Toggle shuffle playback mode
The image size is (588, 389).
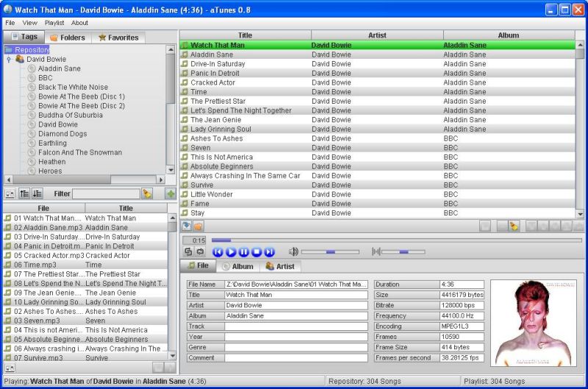coord(188,252)
